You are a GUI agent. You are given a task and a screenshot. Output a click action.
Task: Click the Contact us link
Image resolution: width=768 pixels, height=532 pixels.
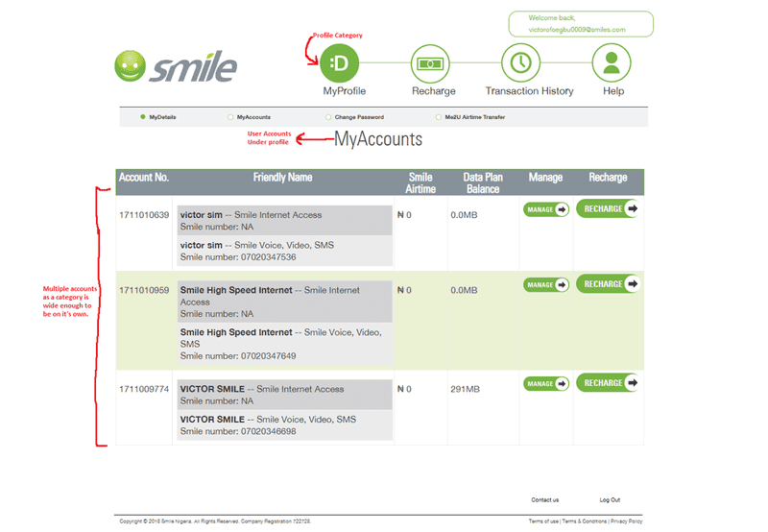point(545,500)
